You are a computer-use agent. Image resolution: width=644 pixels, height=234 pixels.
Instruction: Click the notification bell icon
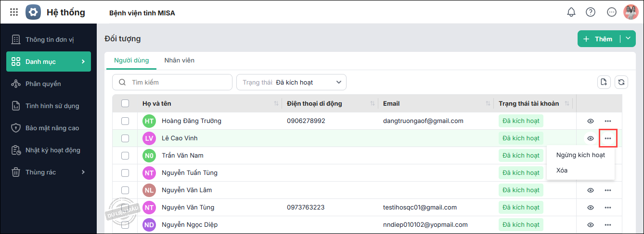[571, 12]
